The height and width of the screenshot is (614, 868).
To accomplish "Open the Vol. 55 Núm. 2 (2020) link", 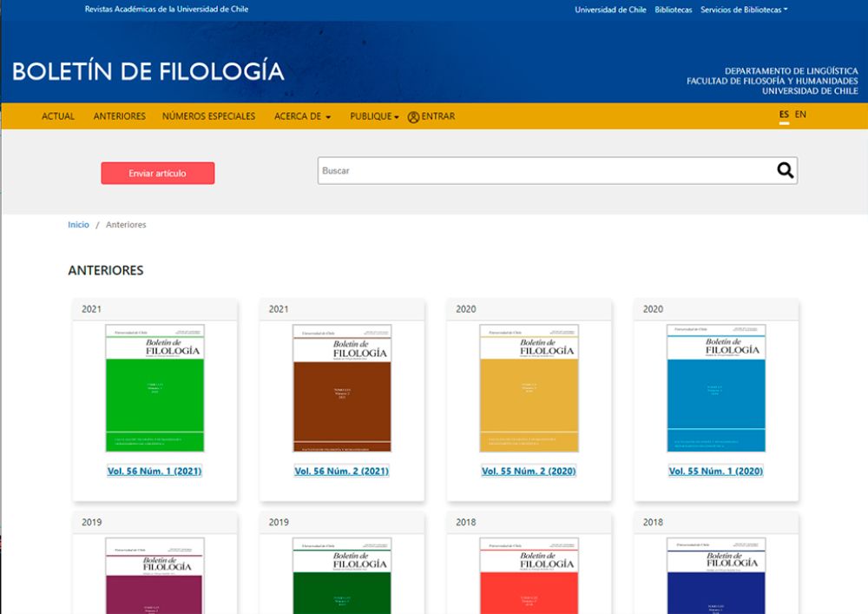I will pos(530,471).
